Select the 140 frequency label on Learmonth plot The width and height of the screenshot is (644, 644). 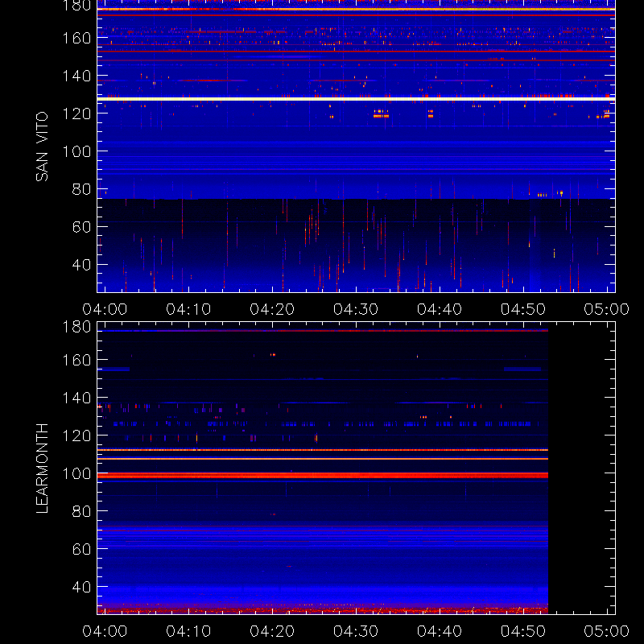[x=76, y=398]
